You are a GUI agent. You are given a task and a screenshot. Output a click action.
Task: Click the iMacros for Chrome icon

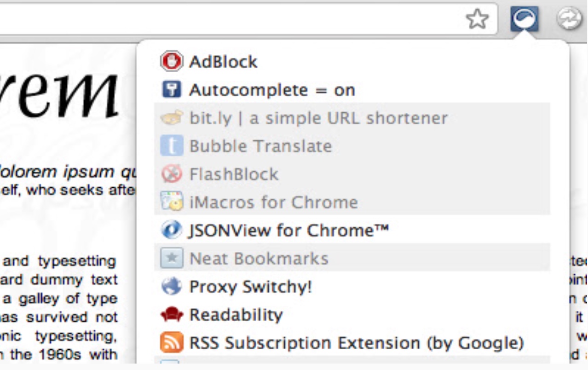(x=172, y=202)
